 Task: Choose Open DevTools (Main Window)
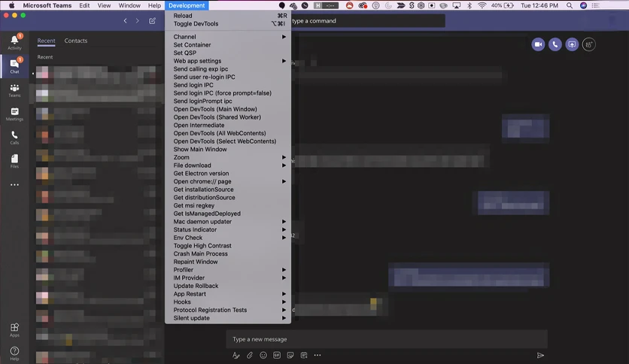point(227,109)
